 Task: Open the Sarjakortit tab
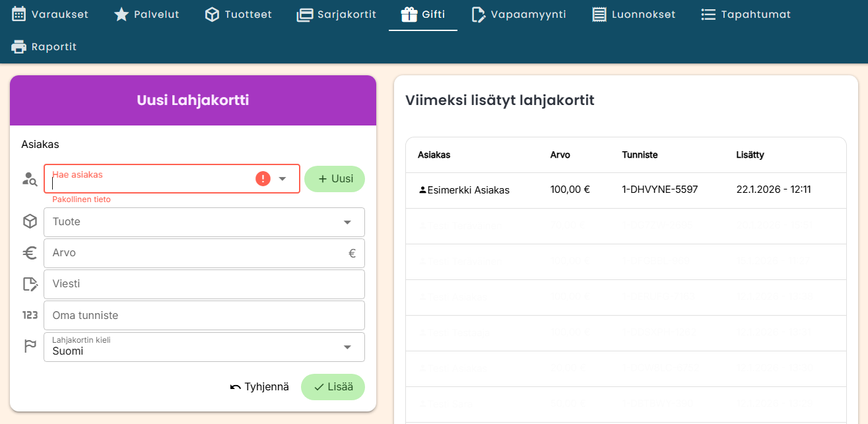337,15
